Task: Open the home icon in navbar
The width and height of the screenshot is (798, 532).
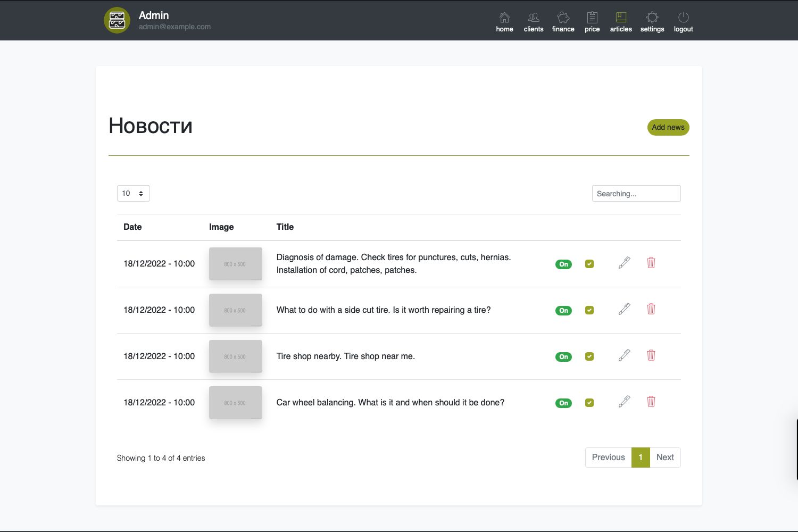Action: (504, 18)
